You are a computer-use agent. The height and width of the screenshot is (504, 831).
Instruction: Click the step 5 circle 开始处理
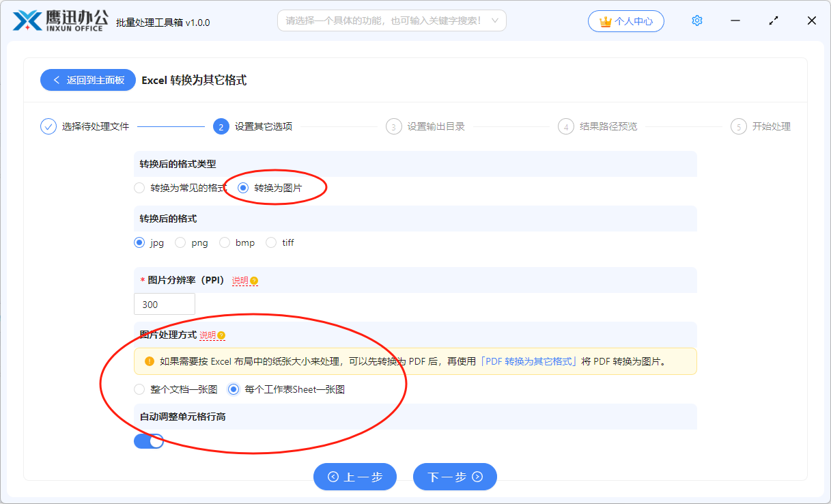738,126
